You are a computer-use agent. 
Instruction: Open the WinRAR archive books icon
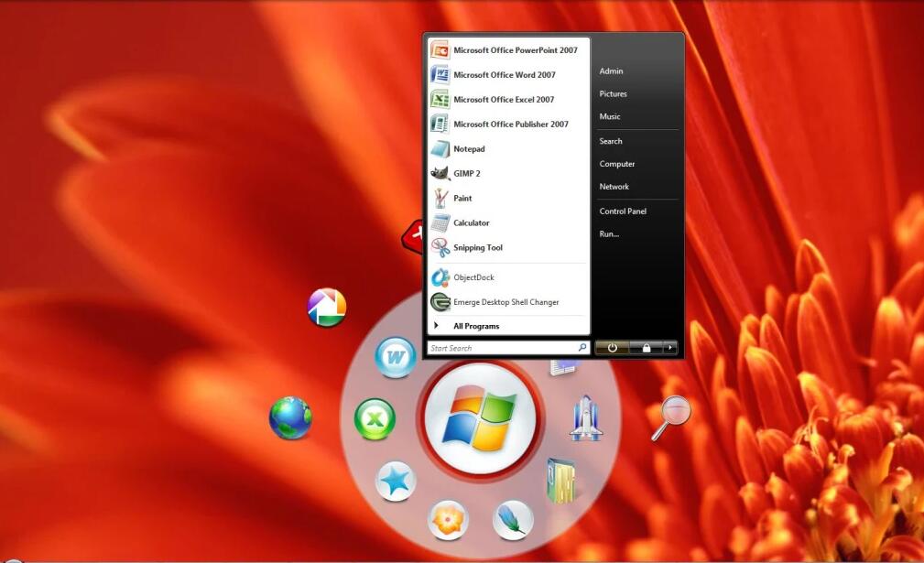click(560, 481)
